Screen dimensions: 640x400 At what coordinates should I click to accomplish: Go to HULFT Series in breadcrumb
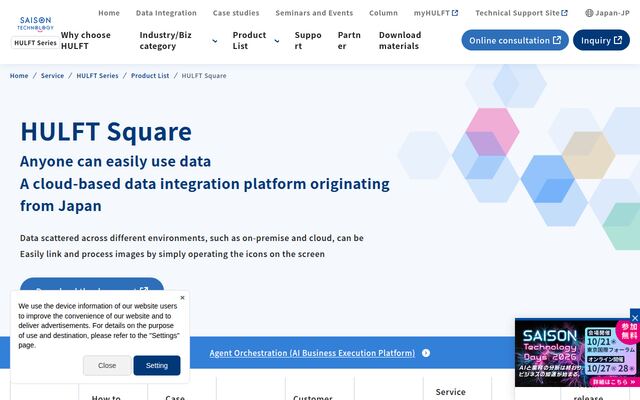tap(97, 76)
